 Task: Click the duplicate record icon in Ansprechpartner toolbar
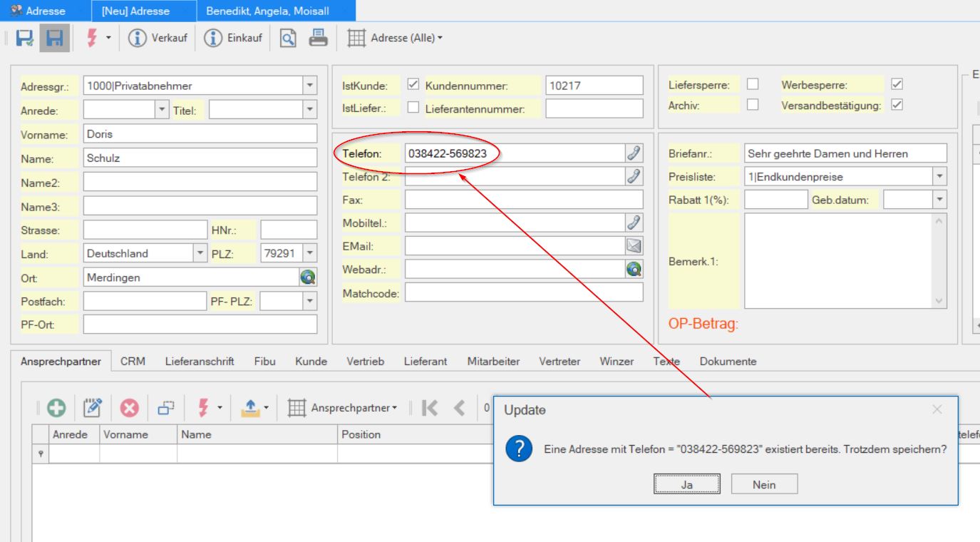pyautogui.click(x=166, y=409)
